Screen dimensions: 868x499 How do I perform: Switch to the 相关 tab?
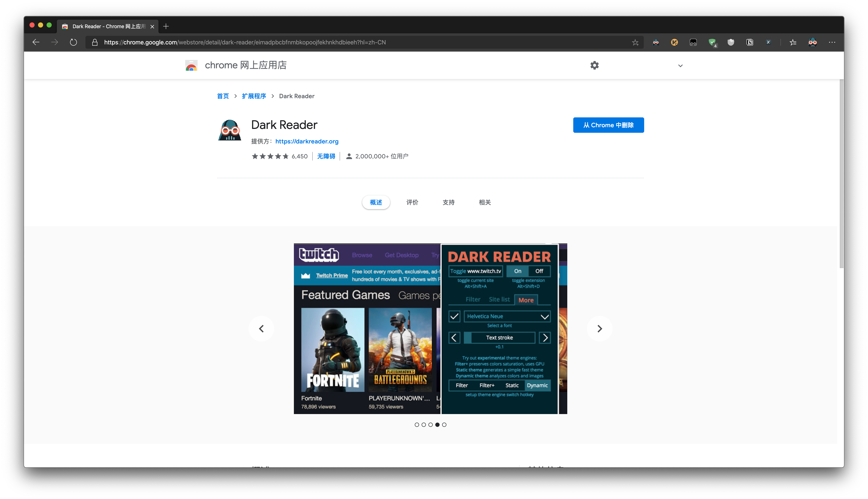point(485,202)
